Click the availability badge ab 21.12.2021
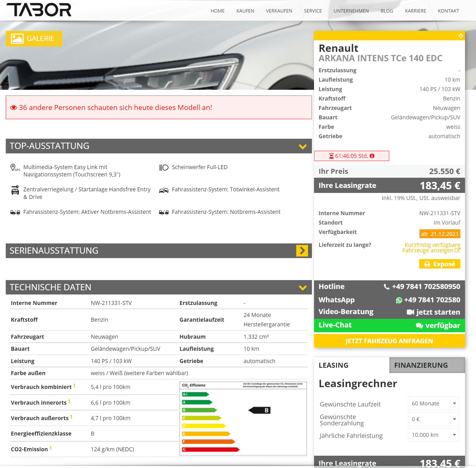This screenshot has width=476, height=468. (440, 234)
